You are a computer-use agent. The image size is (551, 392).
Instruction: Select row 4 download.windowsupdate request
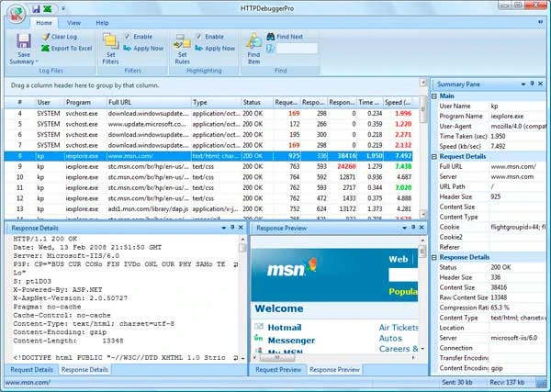pos(208,114)
